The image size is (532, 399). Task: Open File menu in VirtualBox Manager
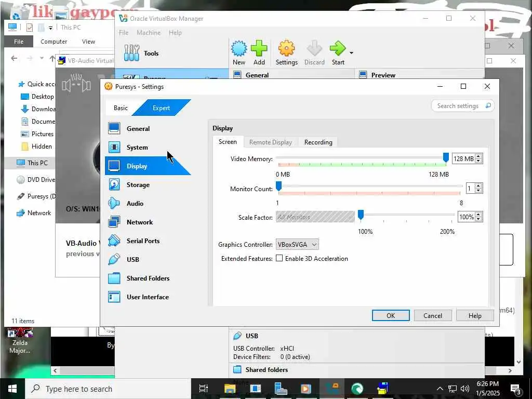pos(124,33)
